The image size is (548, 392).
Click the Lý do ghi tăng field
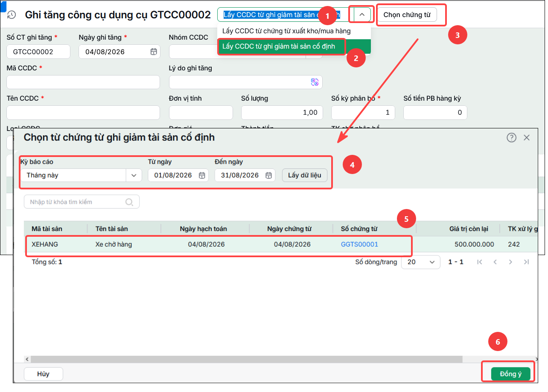[246, 82]
